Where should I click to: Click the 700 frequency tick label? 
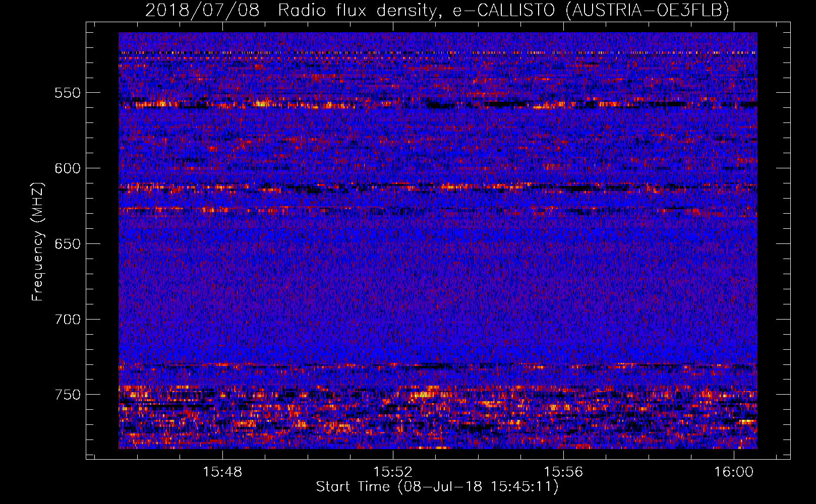68,320
